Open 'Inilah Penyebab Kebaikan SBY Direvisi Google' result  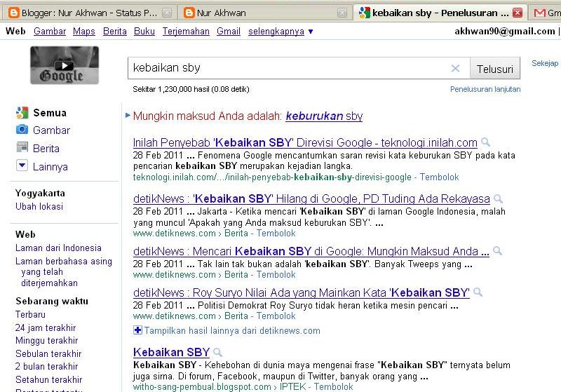pyautogui.click(x=305, y=142)
